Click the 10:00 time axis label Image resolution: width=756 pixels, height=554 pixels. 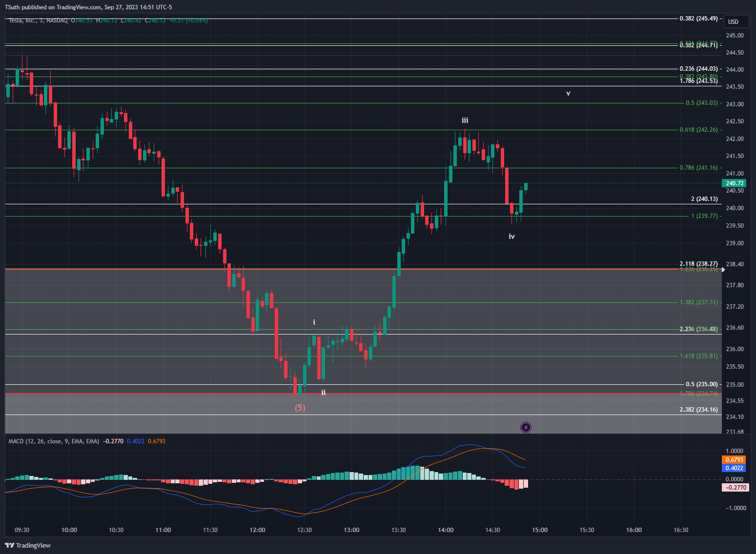point(69,530)
